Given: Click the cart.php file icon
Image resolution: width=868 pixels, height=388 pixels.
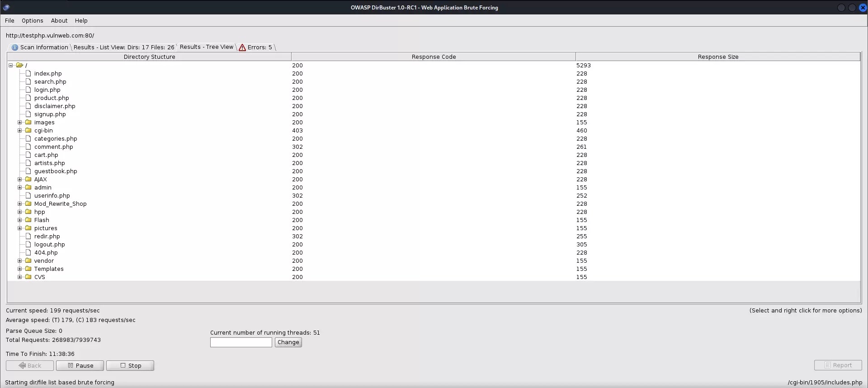Looking at the screenshot, I should (x=28, y=155).
